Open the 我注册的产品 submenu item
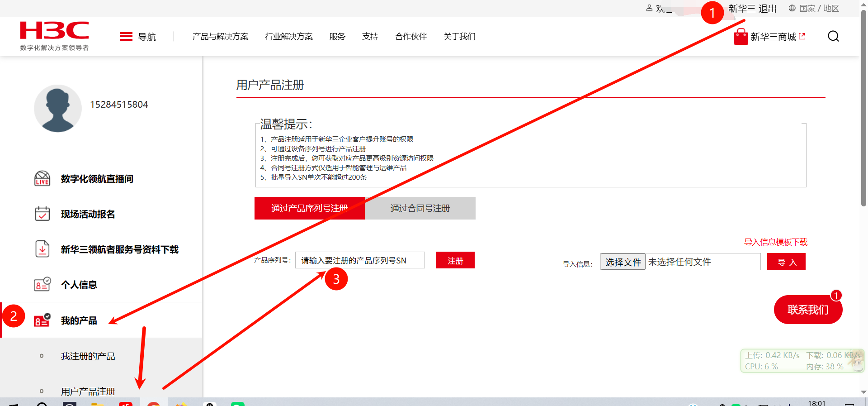 pyautogui.click(x=88, y=356)
